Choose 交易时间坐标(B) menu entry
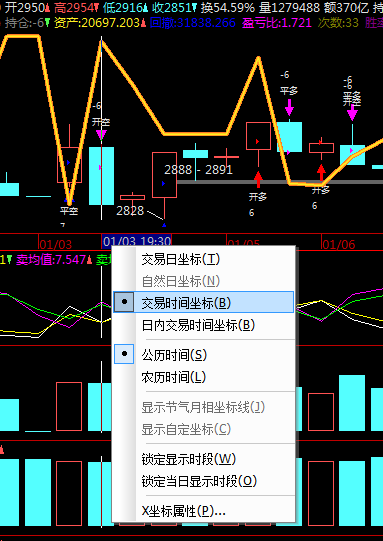383x541 pixels. coord(204,302)
